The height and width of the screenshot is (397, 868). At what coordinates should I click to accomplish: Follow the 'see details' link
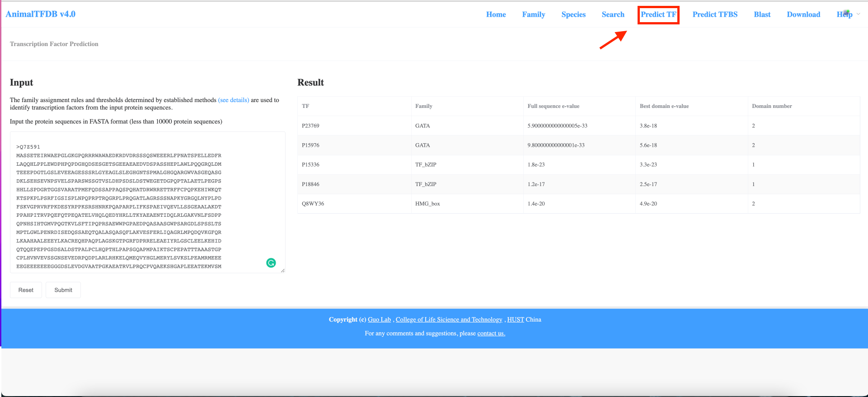pyautogui.click(x=234, y=100)
